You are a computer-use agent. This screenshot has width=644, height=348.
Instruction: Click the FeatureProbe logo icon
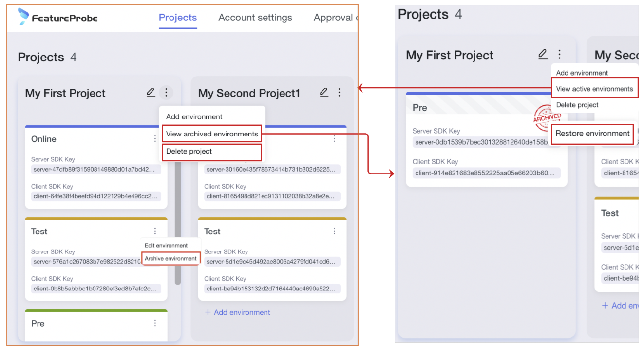(x=23, y=17)
